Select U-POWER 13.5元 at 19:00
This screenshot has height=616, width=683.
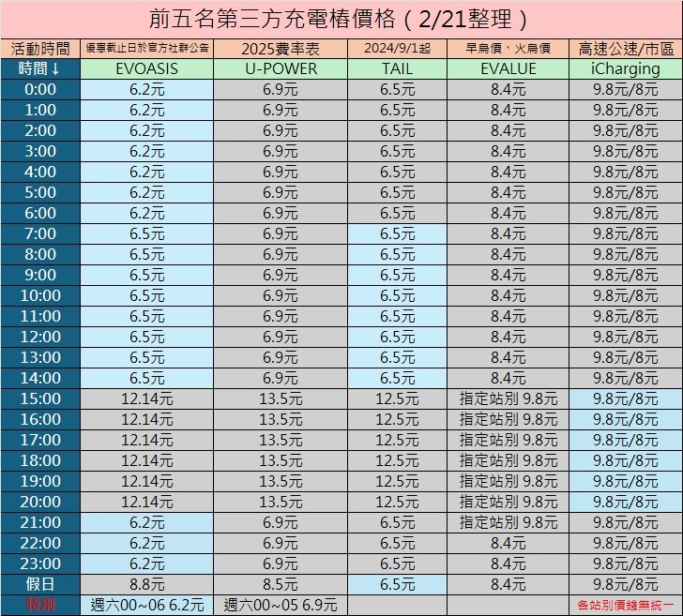(281, 481)
